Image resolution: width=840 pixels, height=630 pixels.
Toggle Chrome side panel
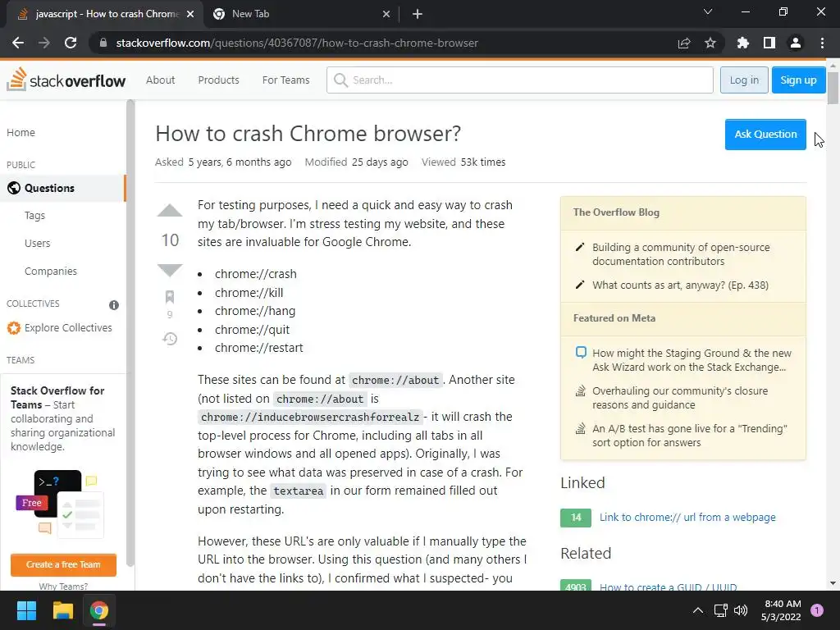click(769, 43)
